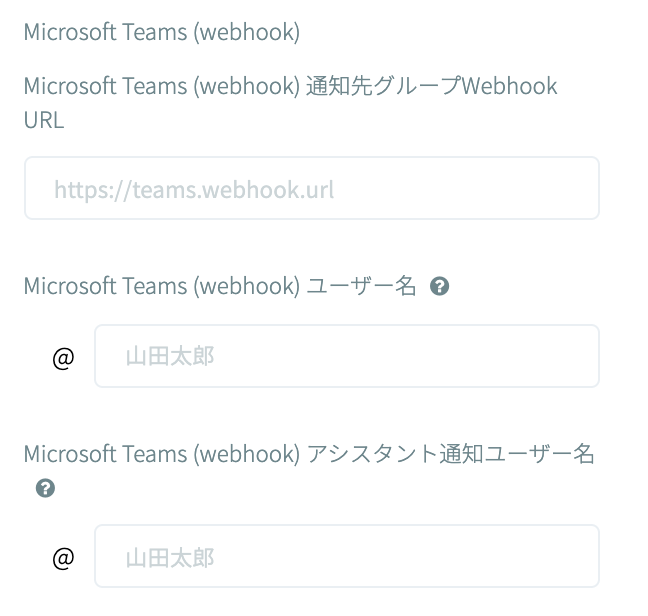This screenshot has width=648, height=616.
Task: Click the @ symbol before ユーザー名 field
Action: [63, 357]
